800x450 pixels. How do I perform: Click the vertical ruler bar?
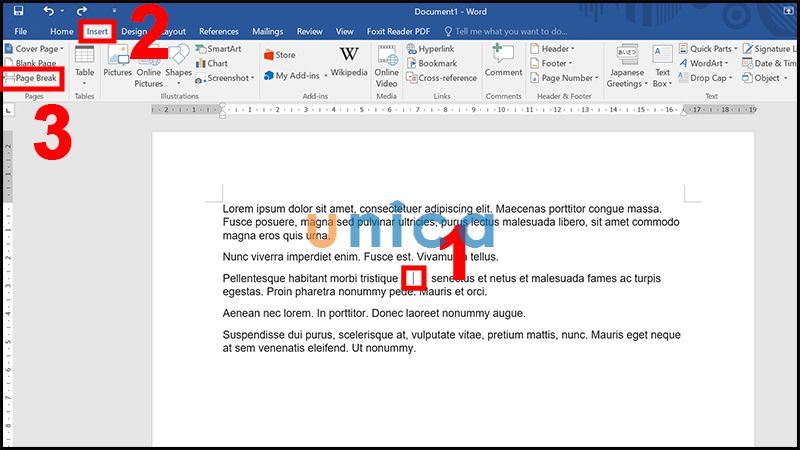(8, 288)
